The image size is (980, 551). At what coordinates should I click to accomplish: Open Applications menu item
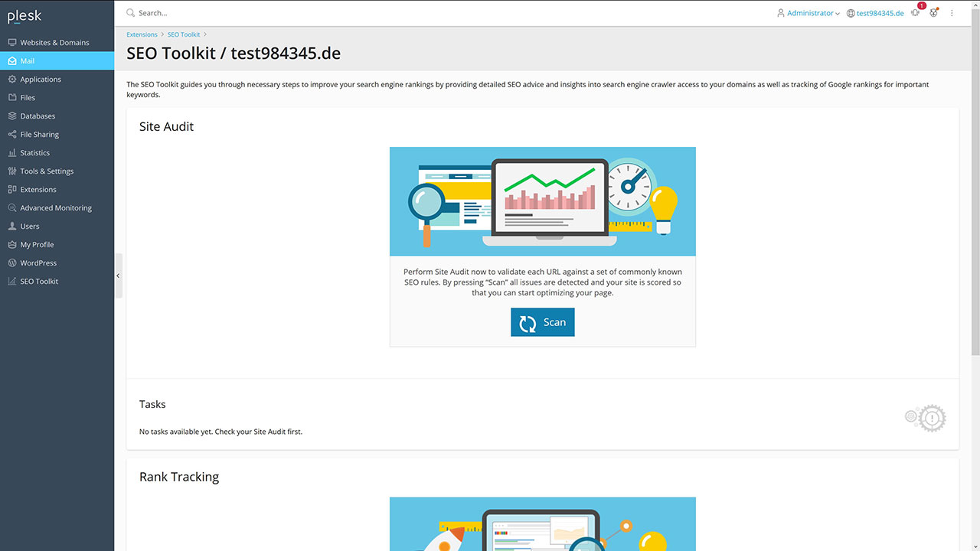coord(57,80)
